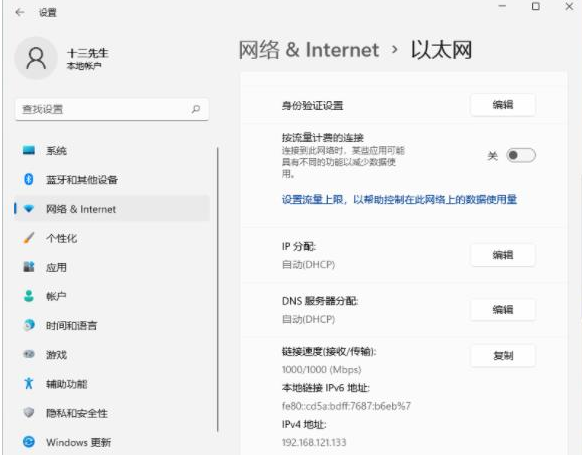Viewport: 582px width, 459px height.
Task: Open 蓝牙和其他设备 settings category
Action: coord(112,180)
